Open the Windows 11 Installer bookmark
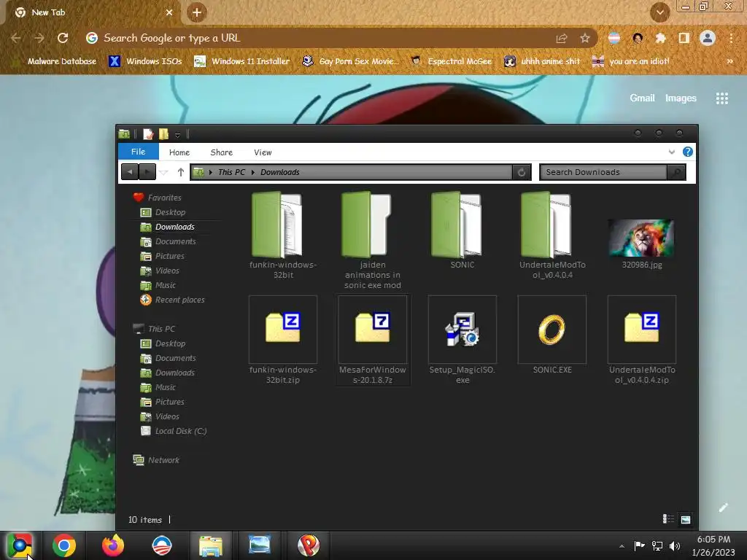 pyautogui.click(x=242, y=61)
